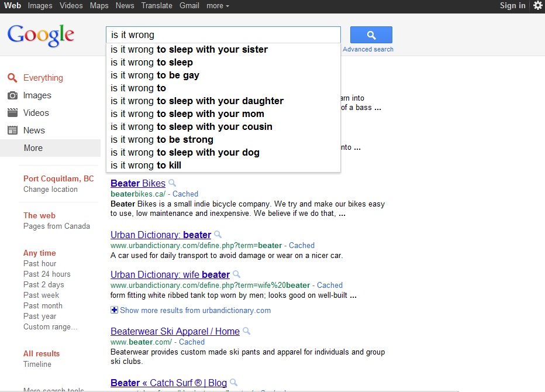This screenshot has width=545, height=392.
Task: Click the blue search magnifier button
Action: [x=371, y=35]
